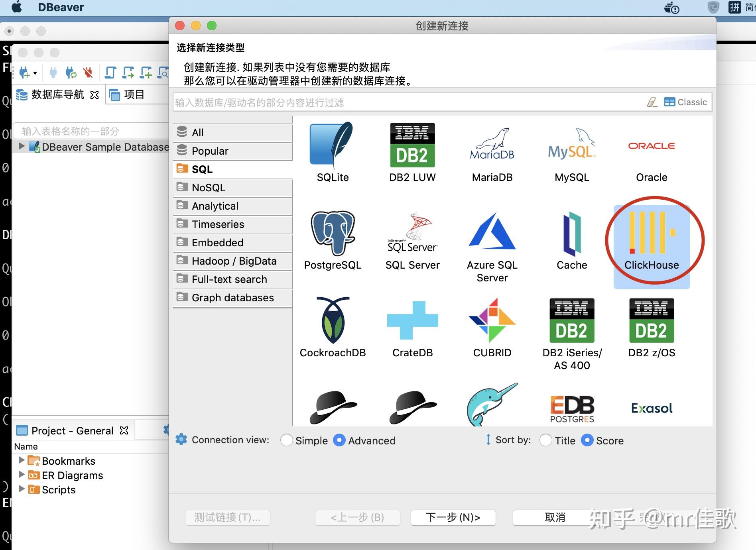Image resolution: width=756 pixels, height=550 pixels.
Task: Expand the Scripts folder
Action: coord(22,489)
